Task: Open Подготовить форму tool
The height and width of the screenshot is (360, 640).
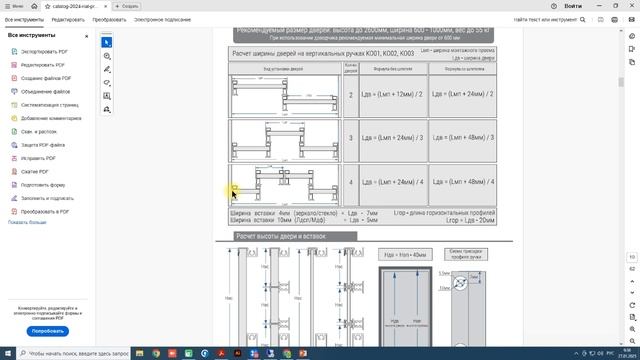Action: click(x=43, y=185)
